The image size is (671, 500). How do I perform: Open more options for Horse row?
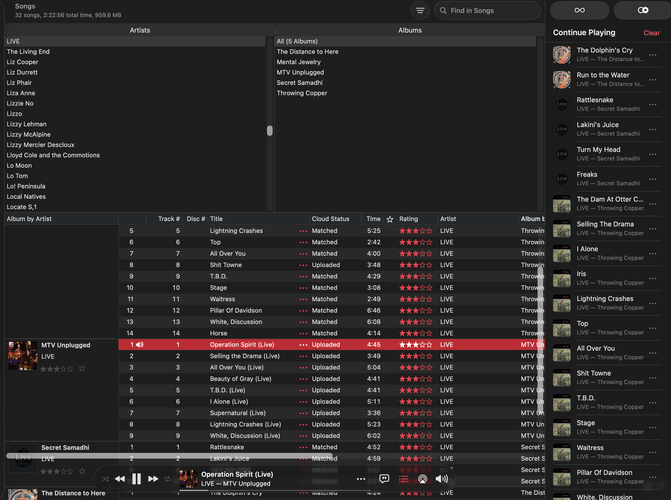coord(303,333)
